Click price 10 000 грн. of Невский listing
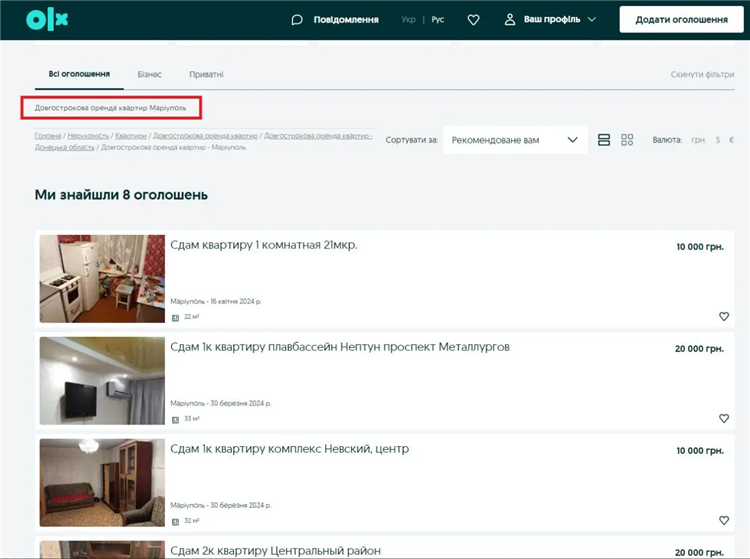 (x=700, y=450)
